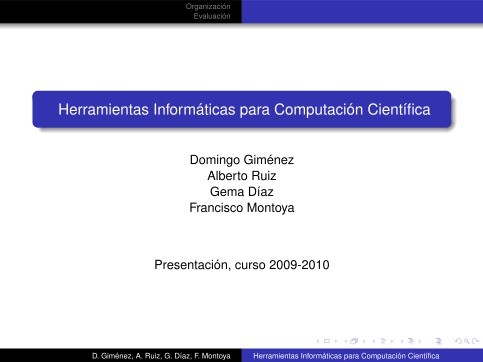
Task: Advance to next slide with slide right arrow
Action: (336, 341)
